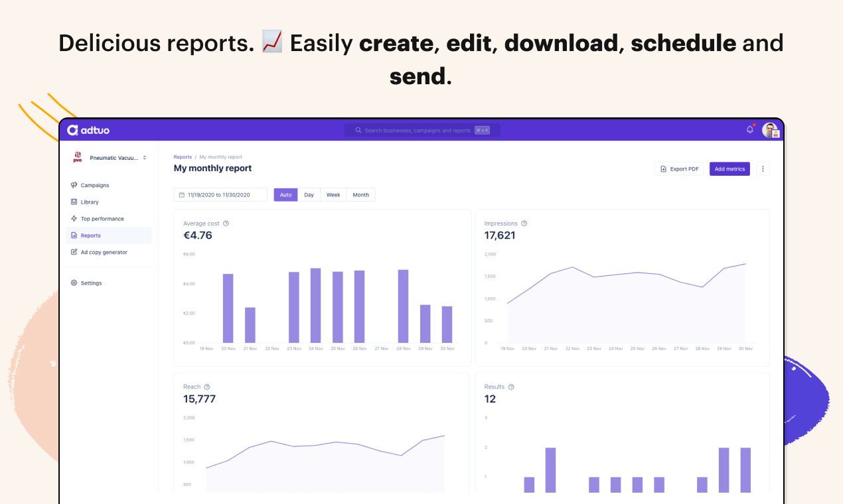Select the Week granularity option
Screen dimensions: 843x504
point(333,195)
